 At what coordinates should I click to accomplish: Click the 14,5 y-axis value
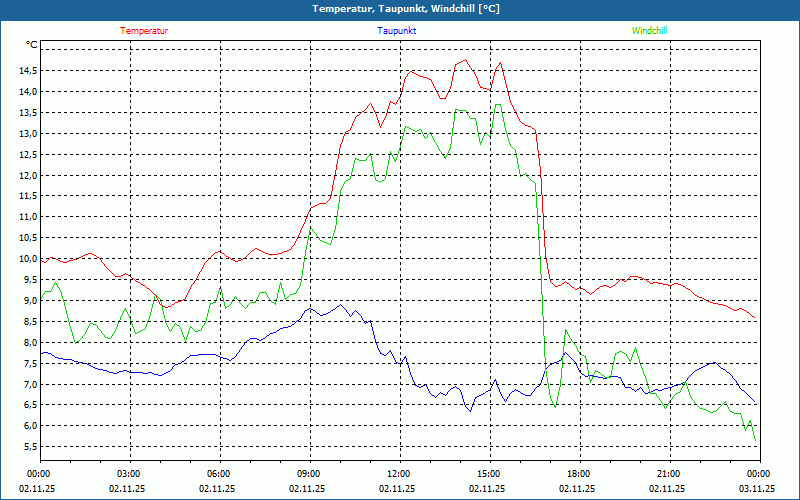coord(26,71)
